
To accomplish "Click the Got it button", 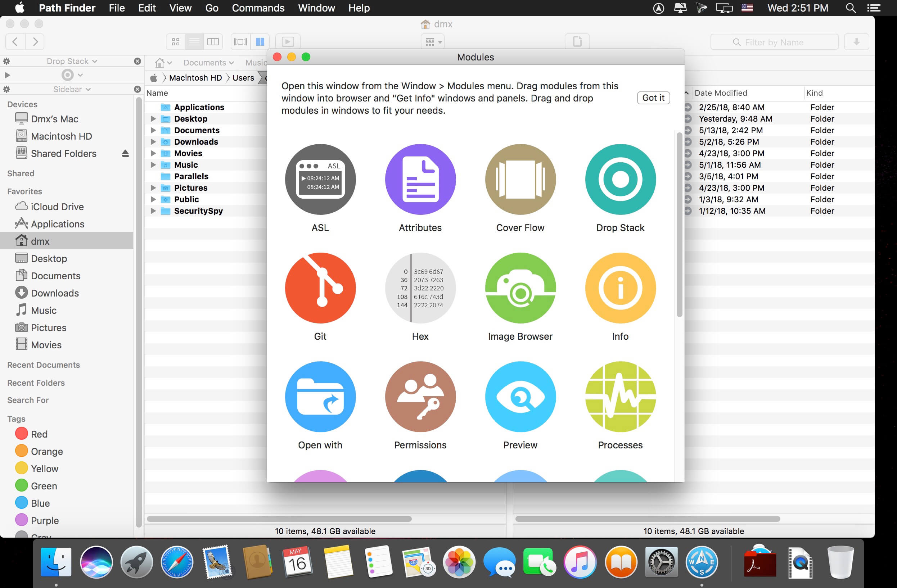I will point(653,98).
